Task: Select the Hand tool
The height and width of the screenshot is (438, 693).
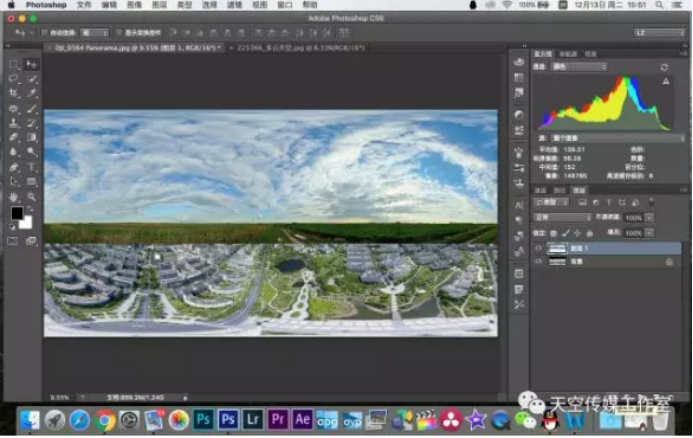Action: point(14,197)
